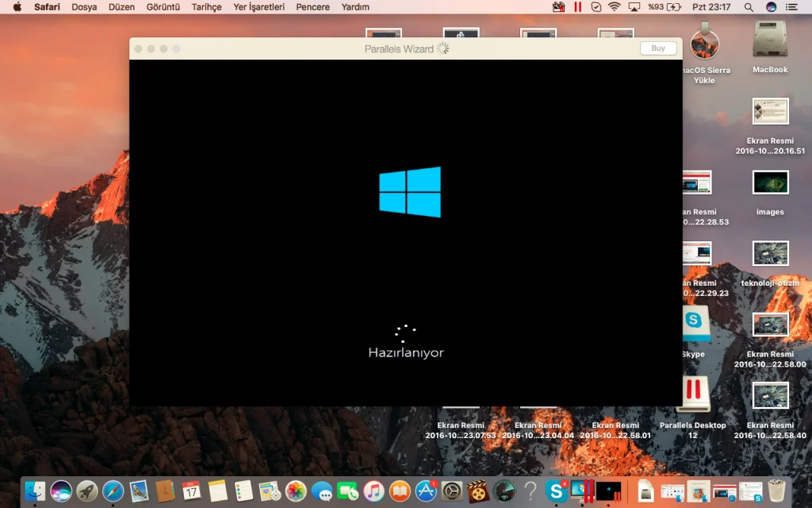Open Photos app in the Dock

click(x=296, y=491)
